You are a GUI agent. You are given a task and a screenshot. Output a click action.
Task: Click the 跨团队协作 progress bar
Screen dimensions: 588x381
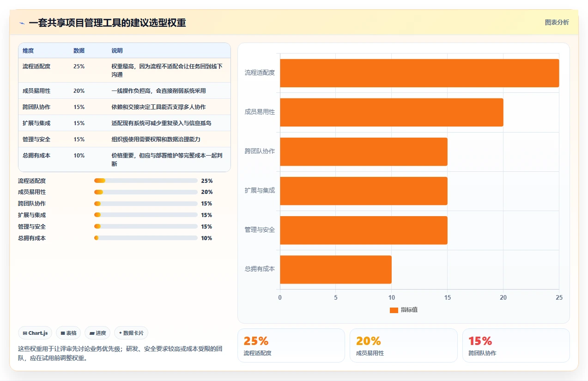coord(145,204)
